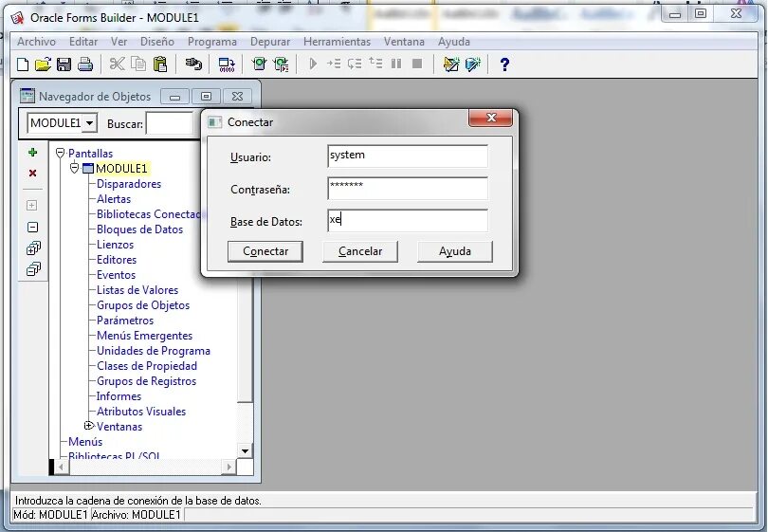
Task: Compile module with the 01010 icon
Action: pyautogui.click(x=227, y=64)
